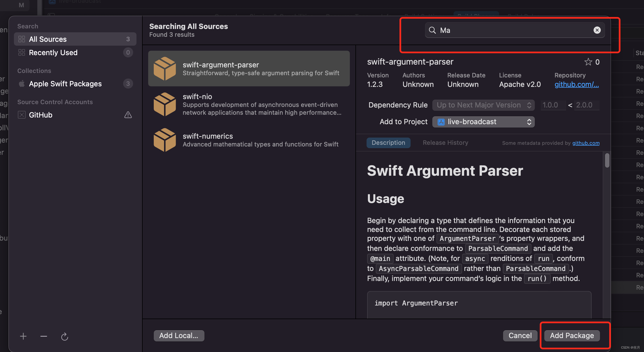Image resolution: width=644 pixels, height=352 pixels.
Task: Click the swift-numerics package box icon
Action: 165,140
